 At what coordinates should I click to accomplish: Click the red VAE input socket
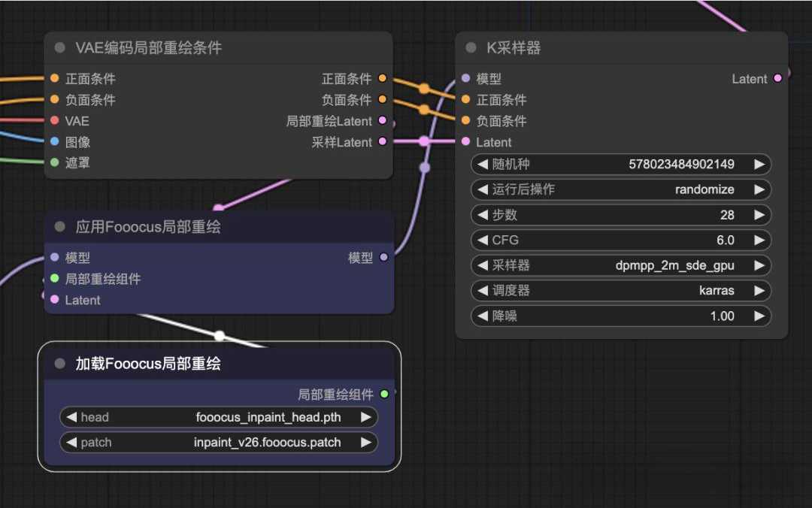point(53,120)
